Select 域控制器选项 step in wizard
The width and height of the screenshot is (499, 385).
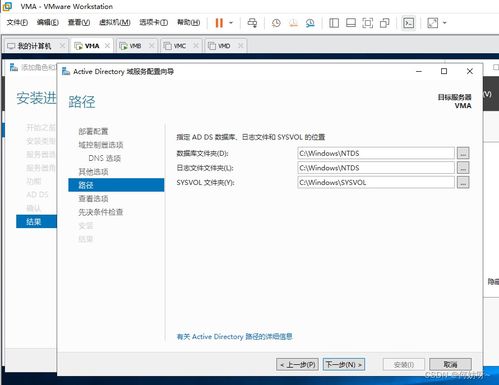[x=101, y=145]
